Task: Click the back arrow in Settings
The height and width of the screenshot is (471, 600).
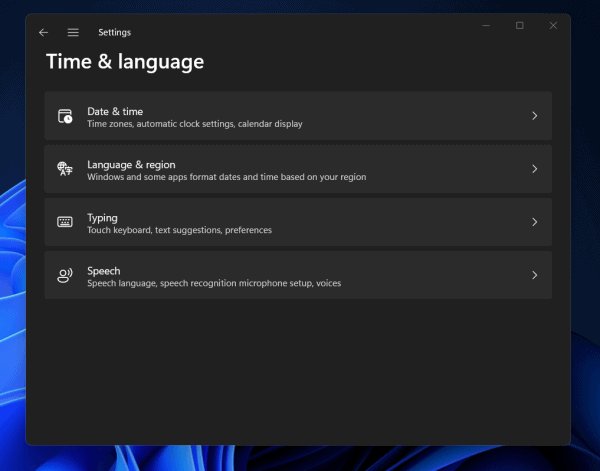Action: pos(43,32)
